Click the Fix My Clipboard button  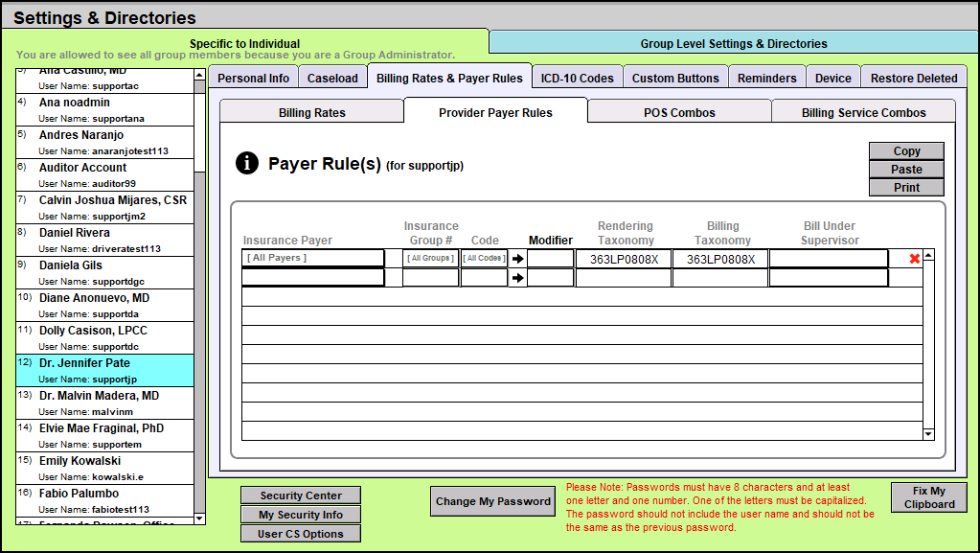point(929,497)
